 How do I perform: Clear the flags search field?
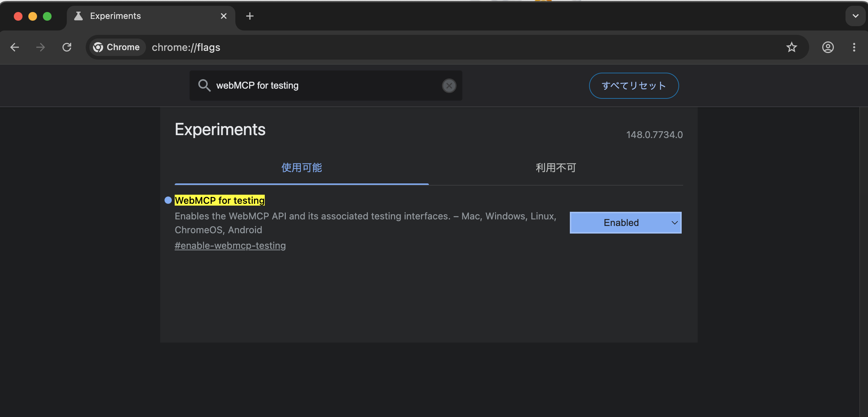pyautogui.click(x=449, y=86)
